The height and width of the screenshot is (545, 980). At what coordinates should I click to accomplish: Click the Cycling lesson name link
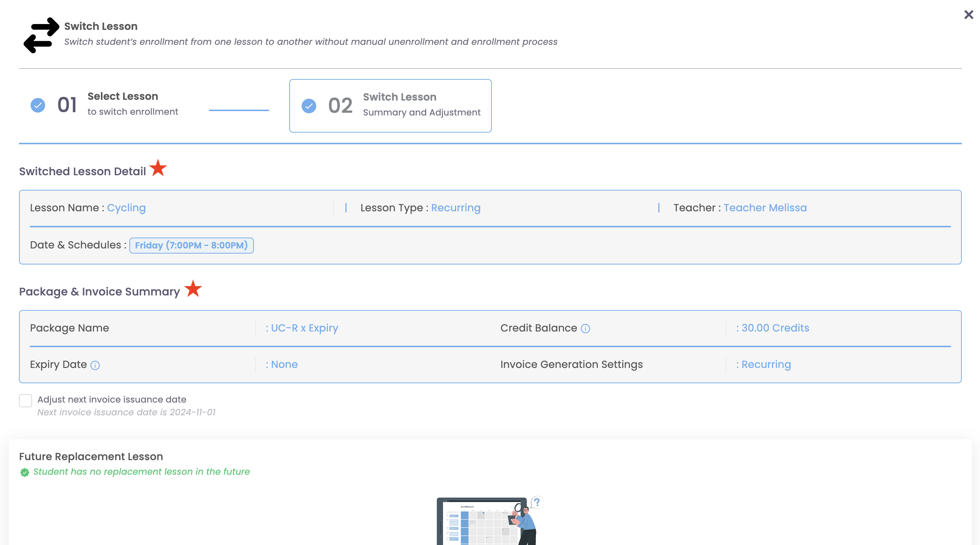click(x=126, y=208)
